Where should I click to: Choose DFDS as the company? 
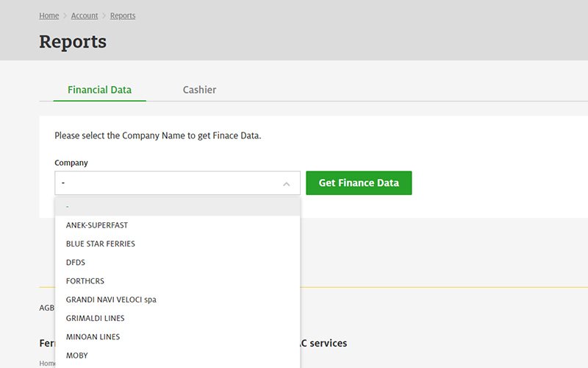76,262
